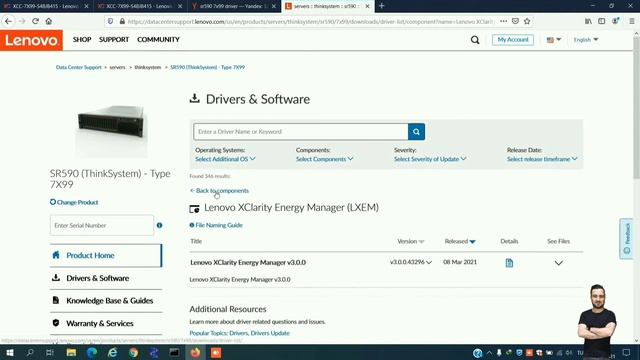Select Knowledge Base & Guides in sidebar
The height and width of the screenshot is (360, 640).
(x=106, y=301)
